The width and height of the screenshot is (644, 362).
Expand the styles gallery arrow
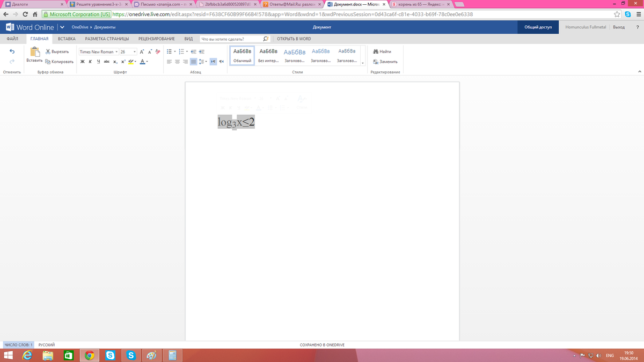point(363,63)
